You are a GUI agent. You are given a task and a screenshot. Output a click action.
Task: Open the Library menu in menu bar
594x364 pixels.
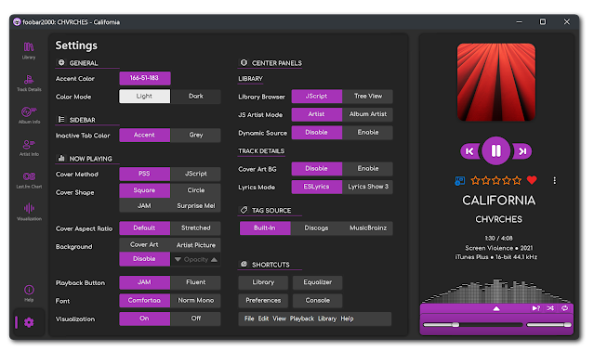[x=327, y=318]
